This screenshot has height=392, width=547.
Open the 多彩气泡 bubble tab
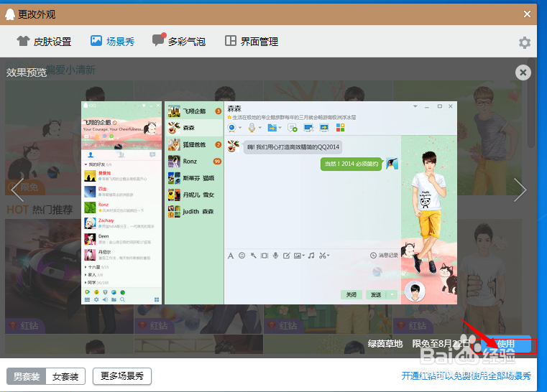click(x=179, y=41)
